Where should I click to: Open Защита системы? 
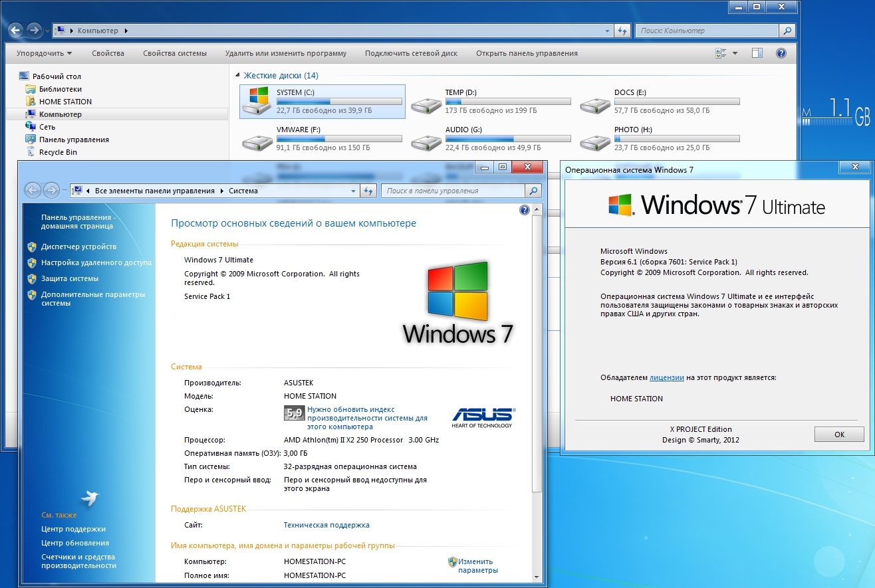(x=70, y=278)
